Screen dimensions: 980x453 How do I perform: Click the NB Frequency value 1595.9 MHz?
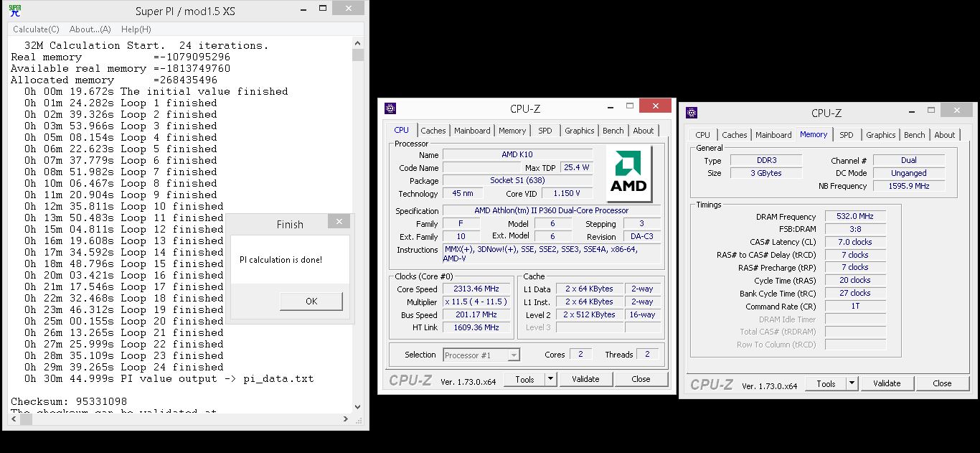(909, 186)
